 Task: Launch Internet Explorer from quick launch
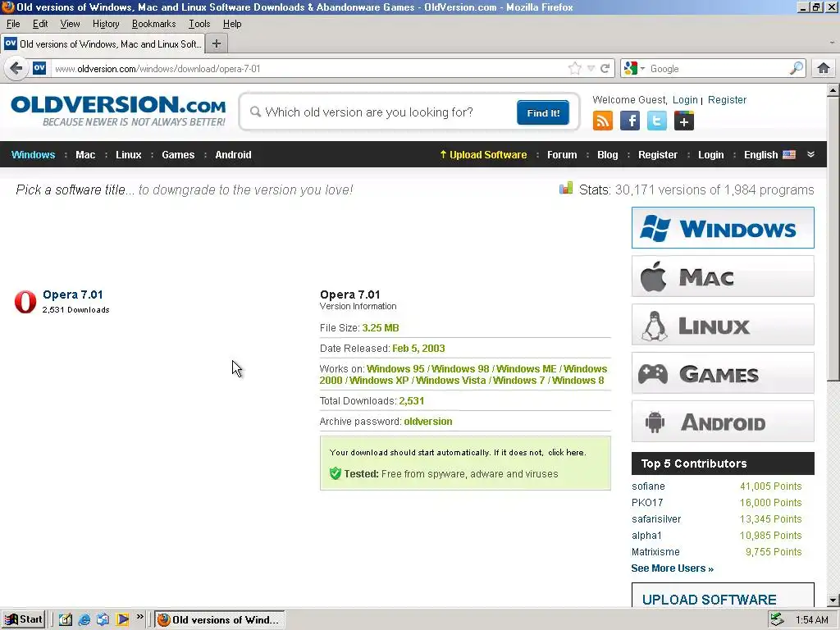pos(84,620)
